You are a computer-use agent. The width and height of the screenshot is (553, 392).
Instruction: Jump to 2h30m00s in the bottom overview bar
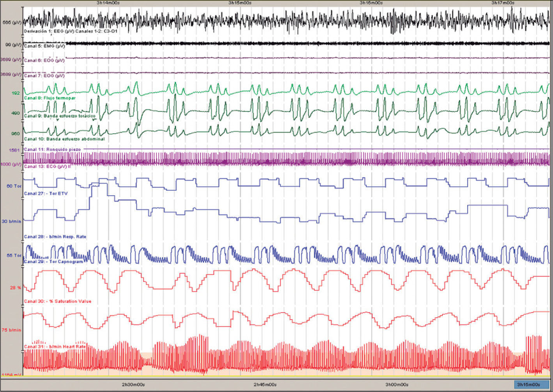click(x=133, y=385)
